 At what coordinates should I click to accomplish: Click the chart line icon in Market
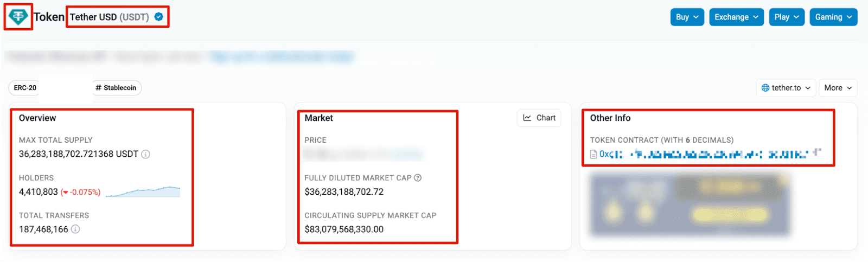(x=527, y=118)
